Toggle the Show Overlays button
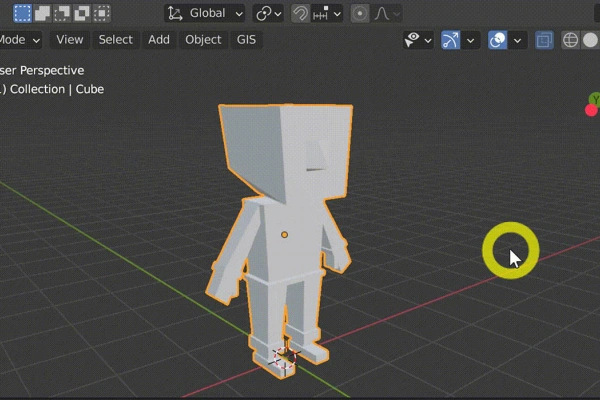The width and height of the screenshot is (600, 400). point(497,40)
